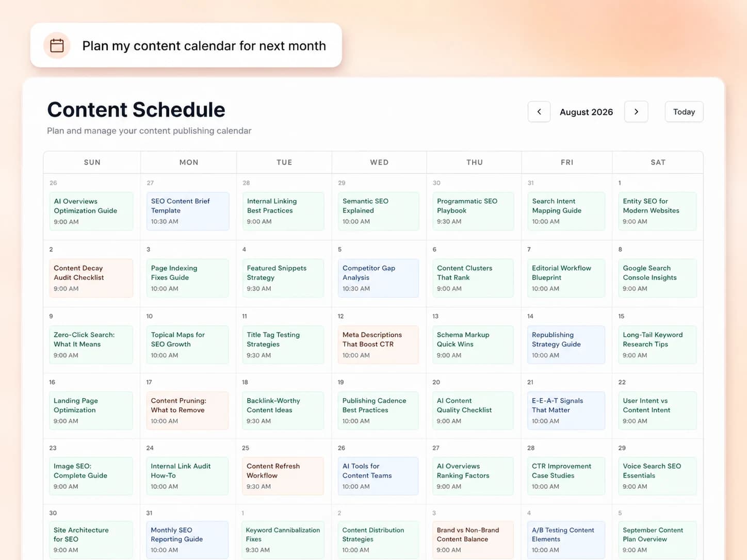Open the Competitor Gap Analysis event
The width and height of the screenshot is (747, 560).
378,278
